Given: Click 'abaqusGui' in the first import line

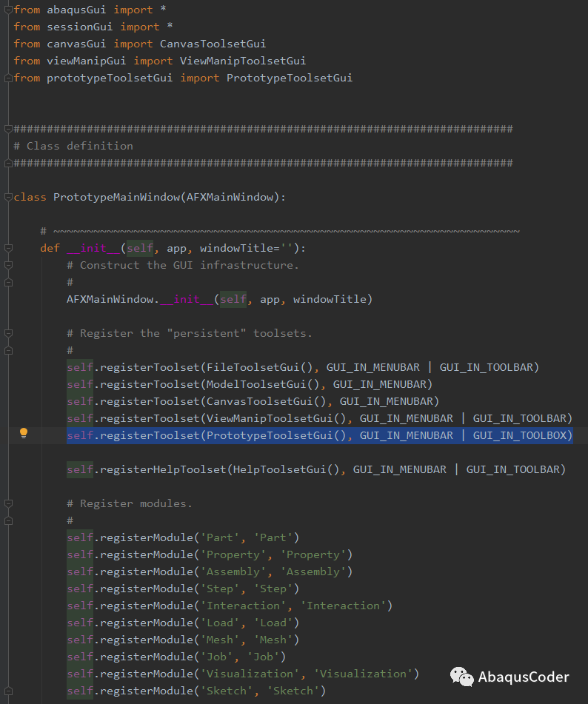Looking at the screenshot, I should 76,10.
